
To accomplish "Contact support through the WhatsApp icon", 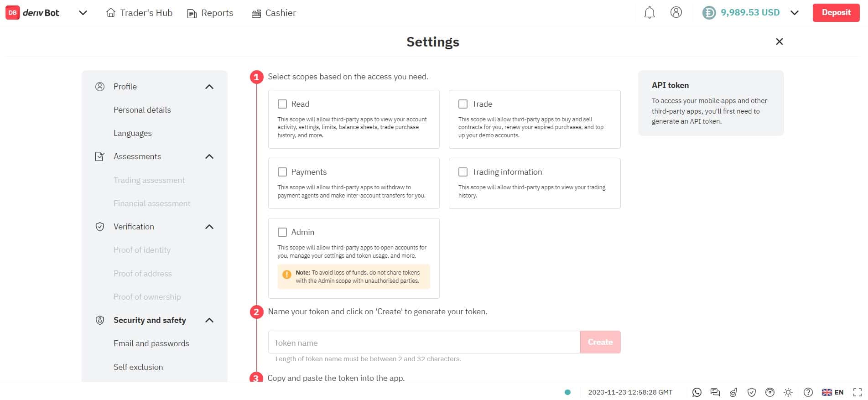I will pos(696,392).
